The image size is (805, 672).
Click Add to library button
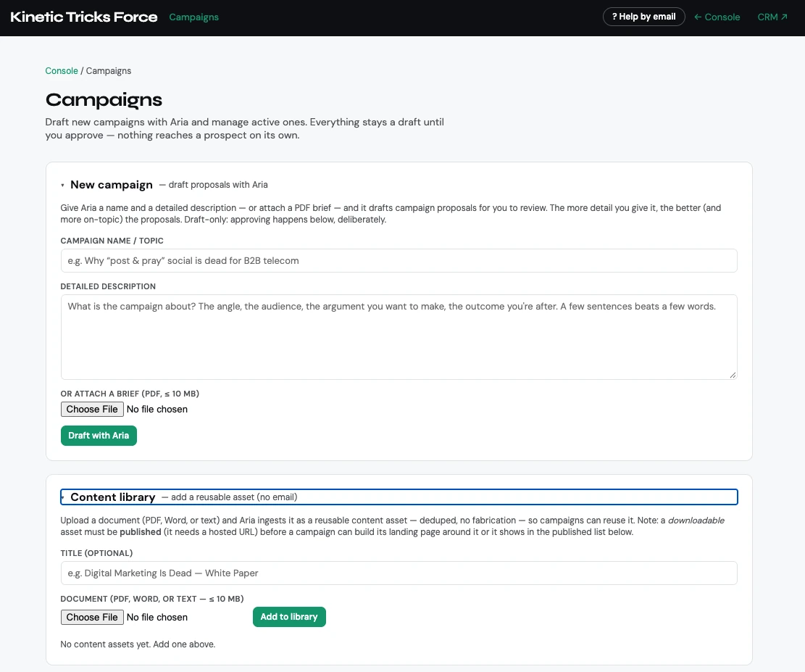(x=289, y=616)
